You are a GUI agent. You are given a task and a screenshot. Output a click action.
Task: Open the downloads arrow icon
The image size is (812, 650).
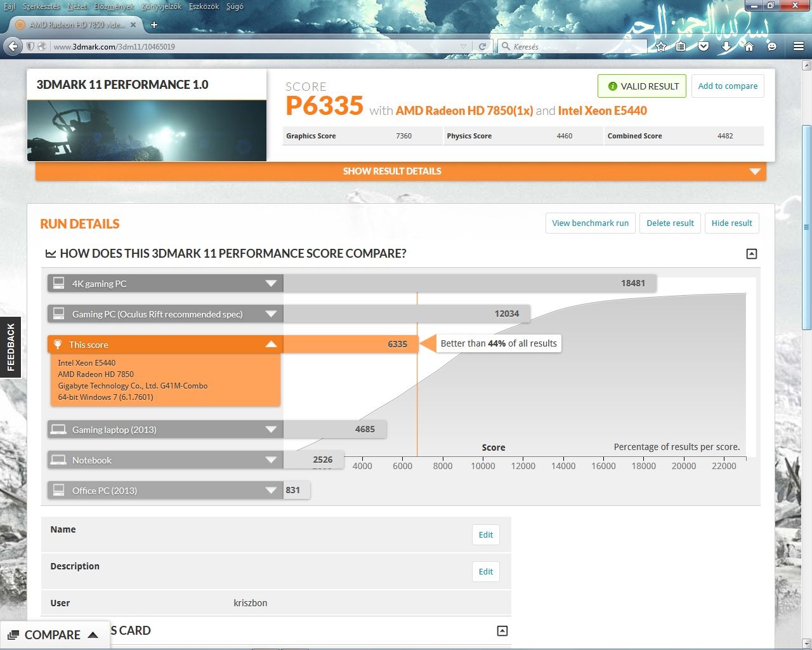(726, 46)
